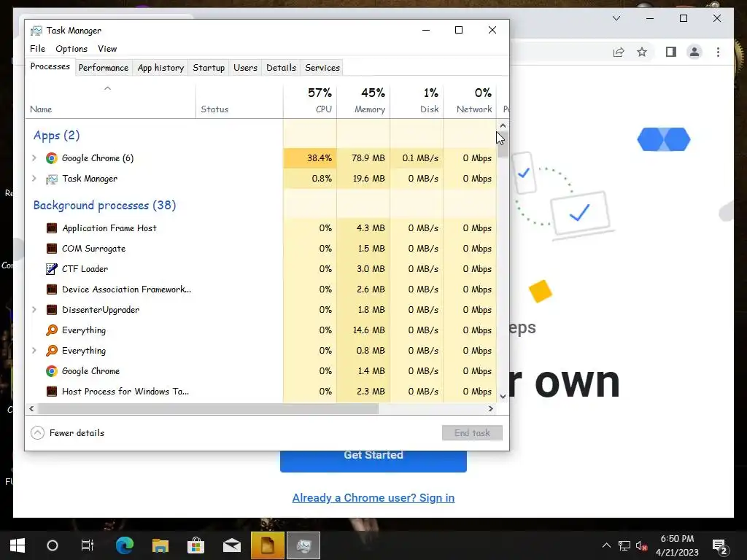Expand the DissenterUpgrader process group
747x560 pixels.
pyautogui.click(x=34, y=309)
